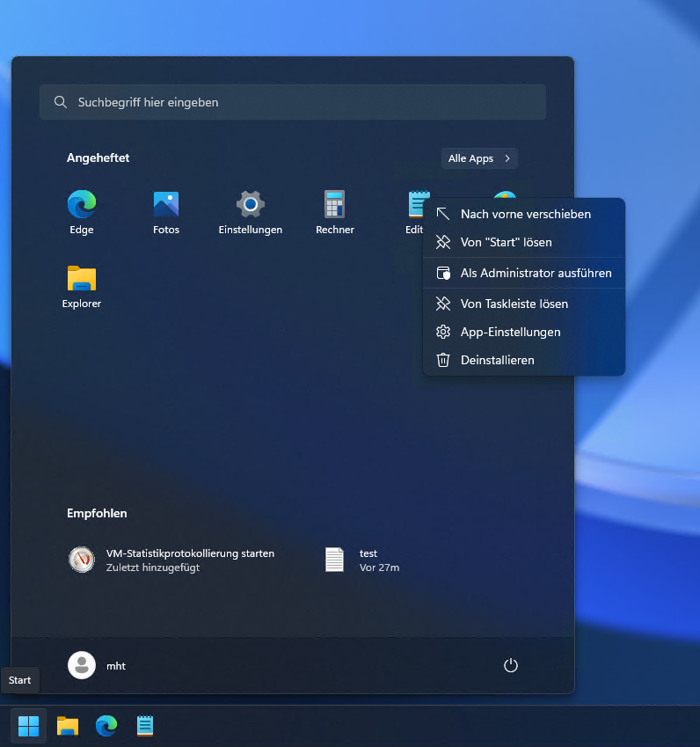The height and width of the screenshot is (747, 700).
Task: Open File Explorer from the taskbar
Action: tap(68, 726)
